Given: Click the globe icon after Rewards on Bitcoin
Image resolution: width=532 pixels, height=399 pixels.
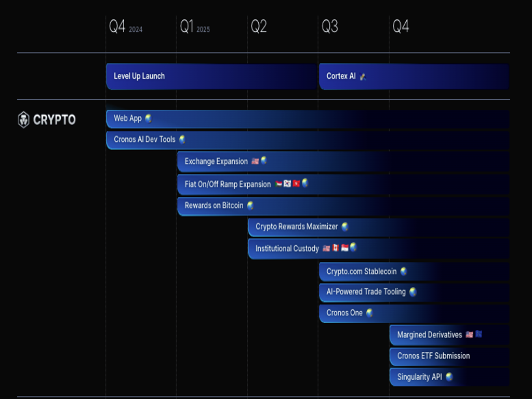Looking at the screenshot, I should click(x=250, y=206).
